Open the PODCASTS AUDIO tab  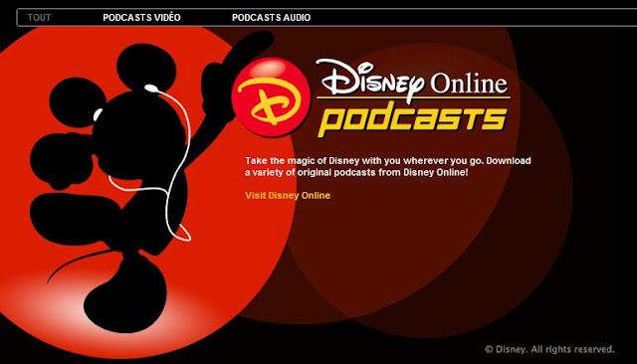[271, 18]
